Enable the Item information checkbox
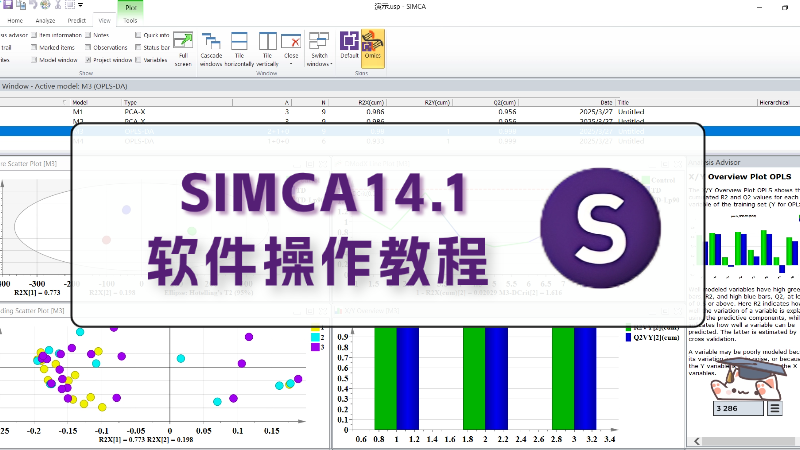 point(34,35)
